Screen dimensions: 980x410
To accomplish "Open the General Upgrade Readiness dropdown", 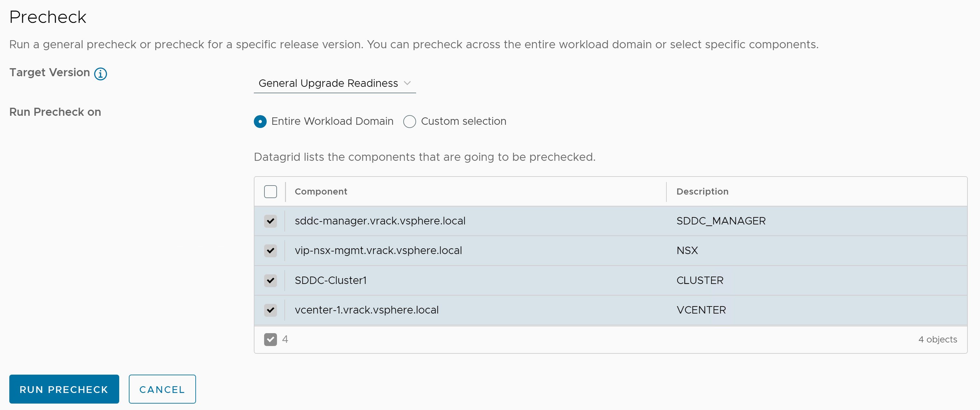I will (x=334, y=83).
